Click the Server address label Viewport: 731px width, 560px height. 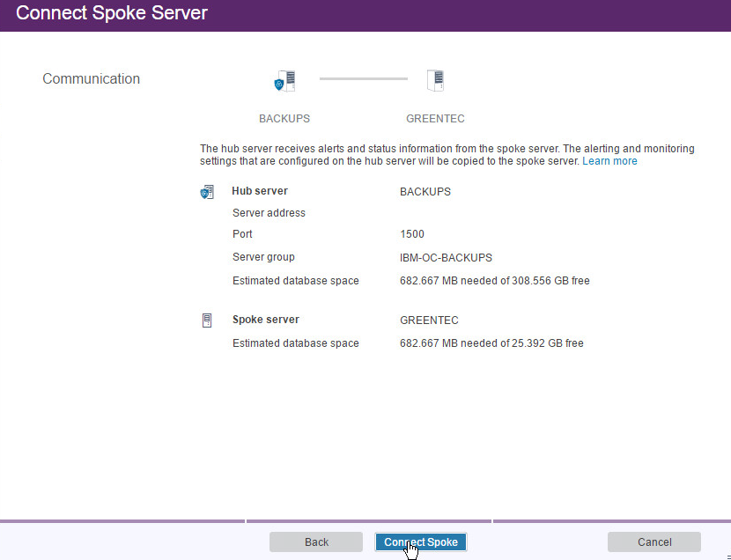tap(269, 213)
